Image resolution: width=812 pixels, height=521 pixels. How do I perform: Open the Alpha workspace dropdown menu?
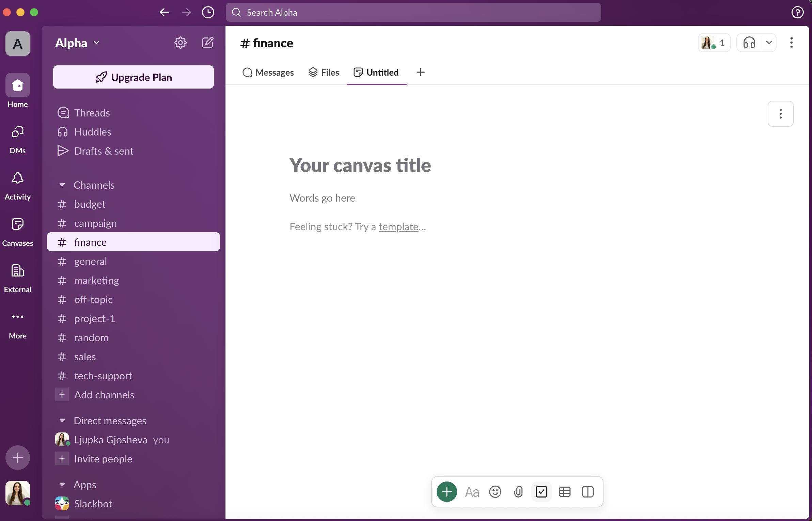(78, 43)
